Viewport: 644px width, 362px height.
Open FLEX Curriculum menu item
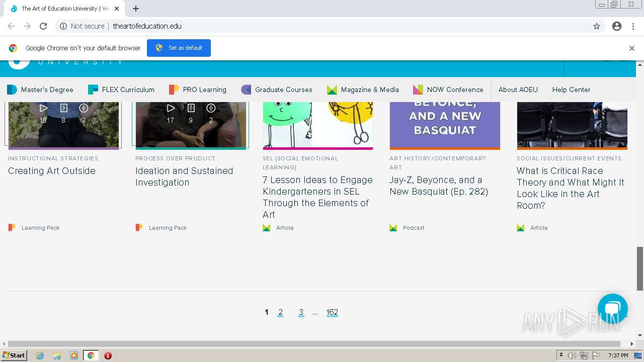click(121, 89)
